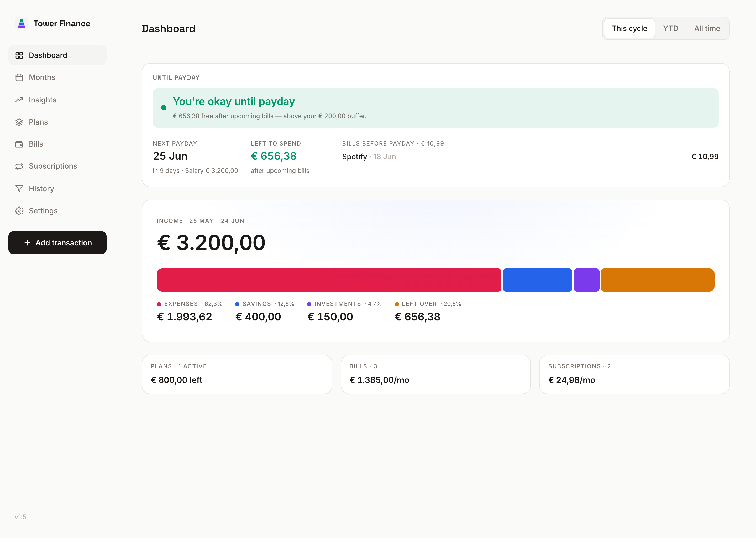Click the 'v1.5.1' version label
This screenshot has width=756, height=538.
[x=23, y=517]
